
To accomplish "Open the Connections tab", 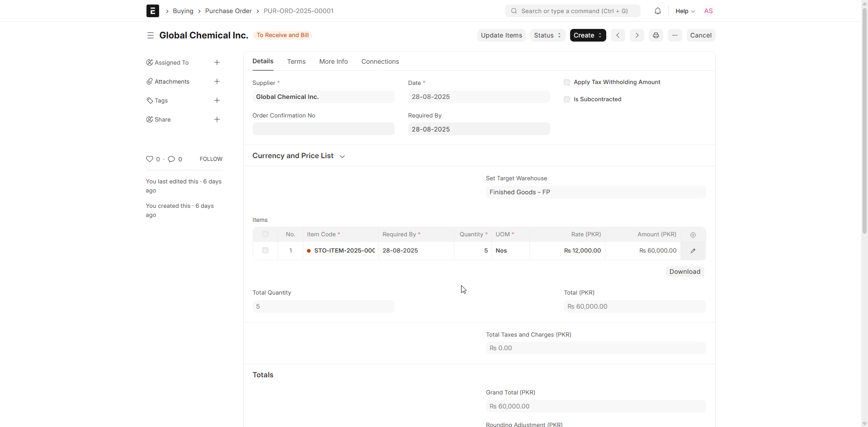I will point(380,61).
